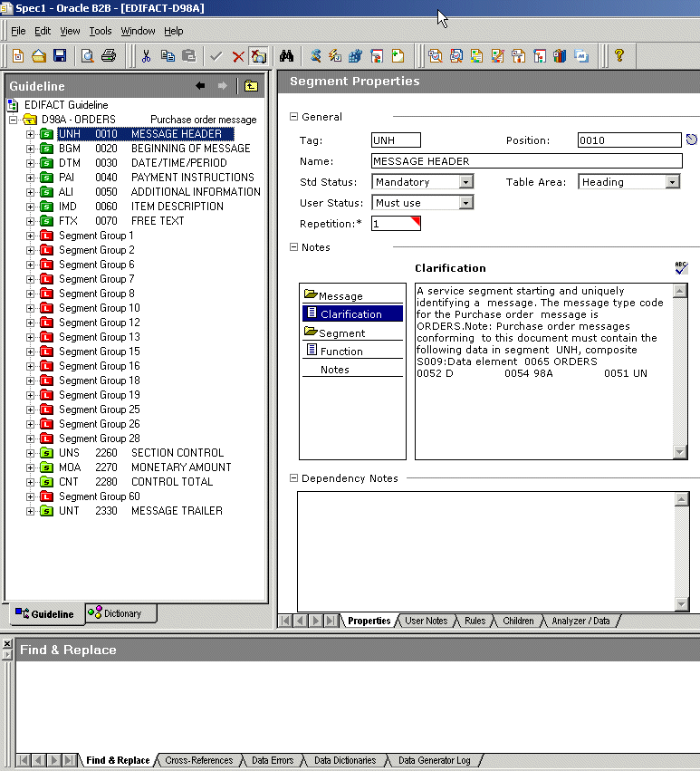Click the Tag input field
The height and width of the screenshot is (771, 700).
coord(396,140)
